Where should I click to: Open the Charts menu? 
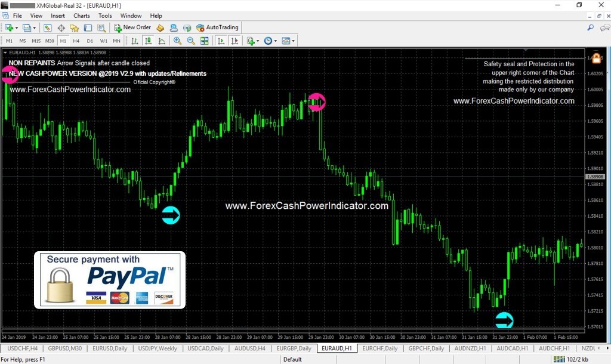[x=81, y=16]
